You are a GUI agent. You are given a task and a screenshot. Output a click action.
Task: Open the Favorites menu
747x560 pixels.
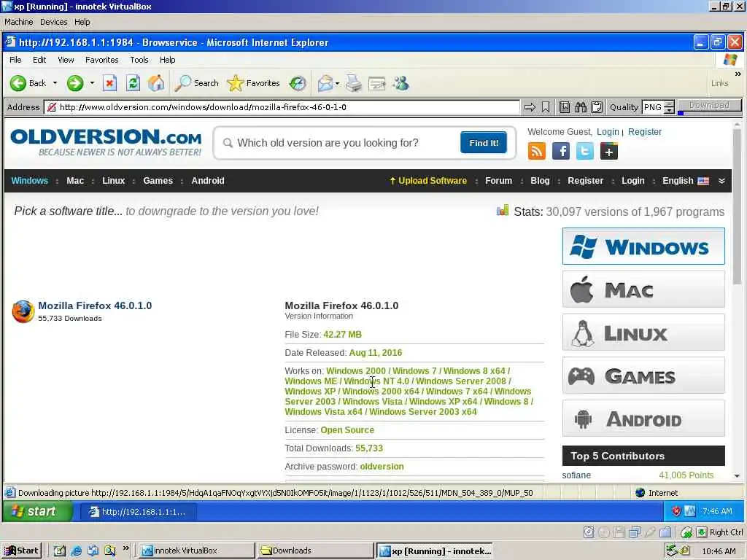[x=102, y=60]
